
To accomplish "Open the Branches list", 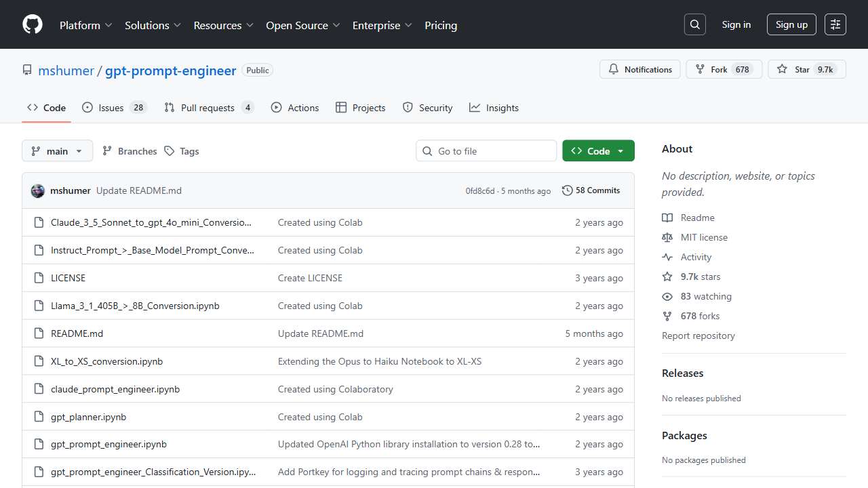I will pos(130,151).
